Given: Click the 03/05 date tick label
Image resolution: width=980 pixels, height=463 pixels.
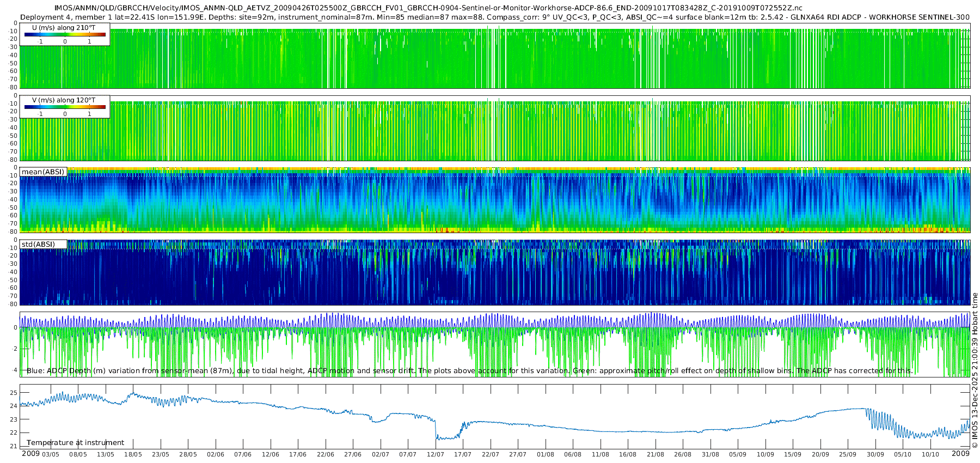Looking at the screenshot, I should (x=51, y=454).
